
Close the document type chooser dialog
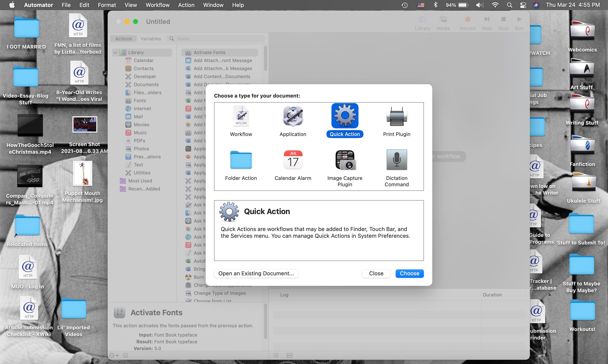click(x=376, y=273)
